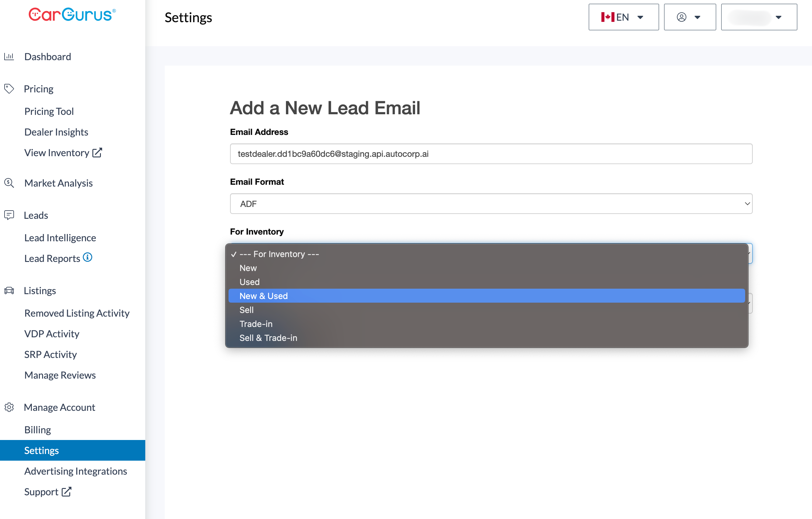Open the blurred account name dropdown

[x=759, y=17]
